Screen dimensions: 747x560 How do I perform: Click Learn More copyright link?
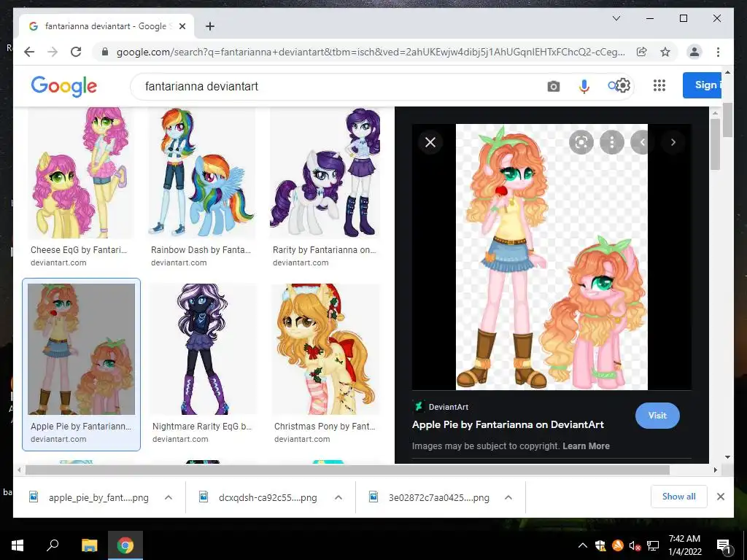tap(586, 446)
